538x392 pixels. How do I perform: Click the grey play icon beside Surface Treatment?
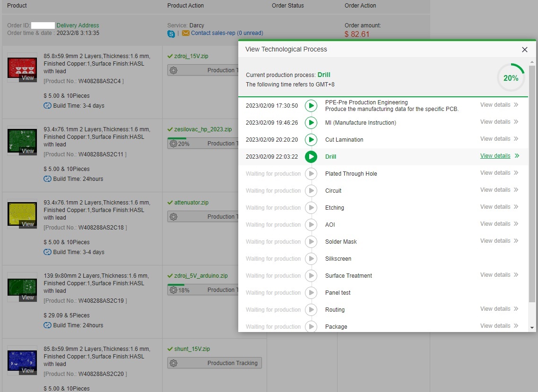(311, 275)
